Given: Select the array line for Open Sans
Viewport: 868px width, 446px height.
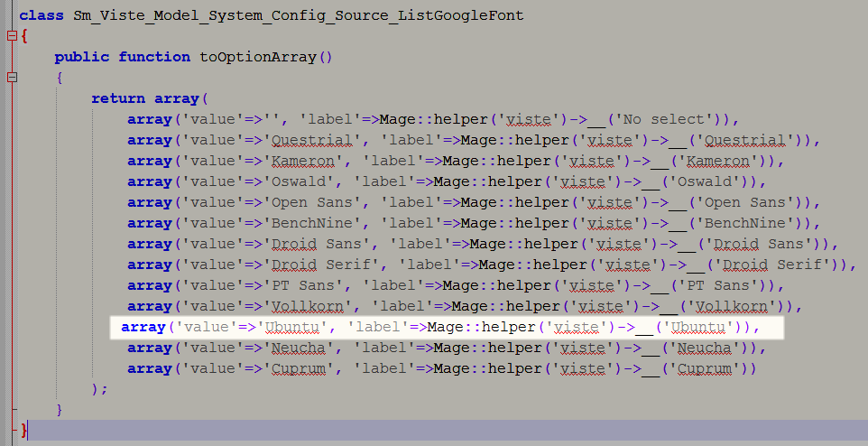Looking at the screenshot, I should (x=474, y=202).
